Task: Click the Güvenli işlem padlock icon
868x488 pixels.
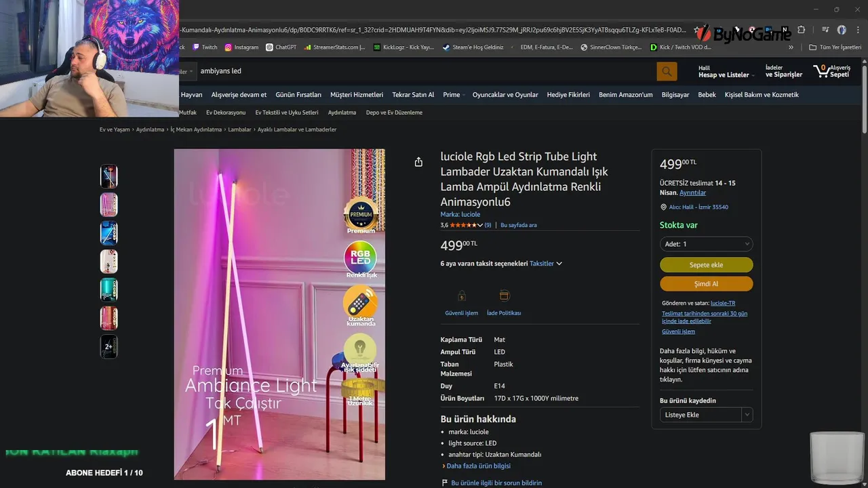Action: click(x=462, y=296)
